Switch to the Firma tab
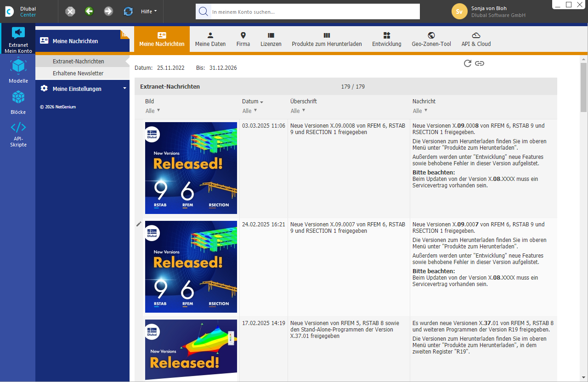Image resolution: width=588 pixels, height=382 pixels. [243, 39]
